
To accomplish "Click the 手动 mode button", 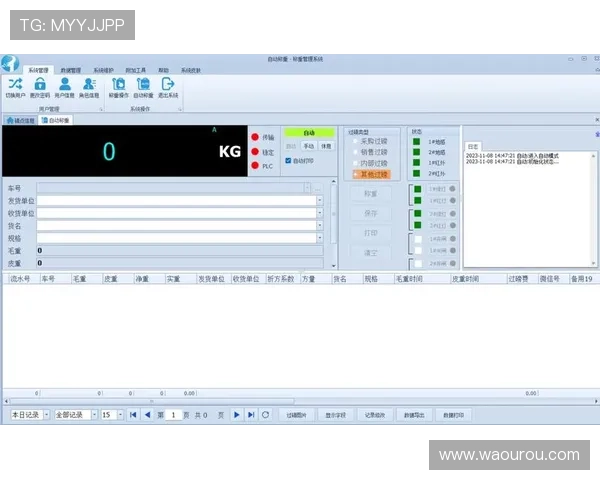I will 309,146.
